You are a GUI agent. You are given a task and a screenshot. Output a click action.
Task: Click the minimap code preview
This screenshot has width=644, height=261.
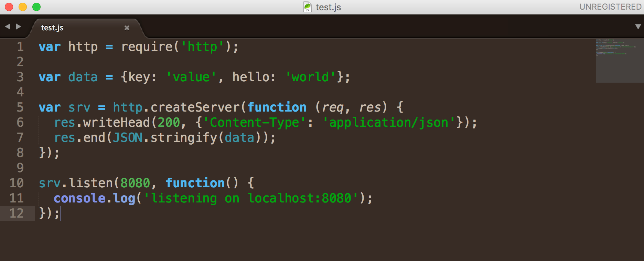pos(620,61)
